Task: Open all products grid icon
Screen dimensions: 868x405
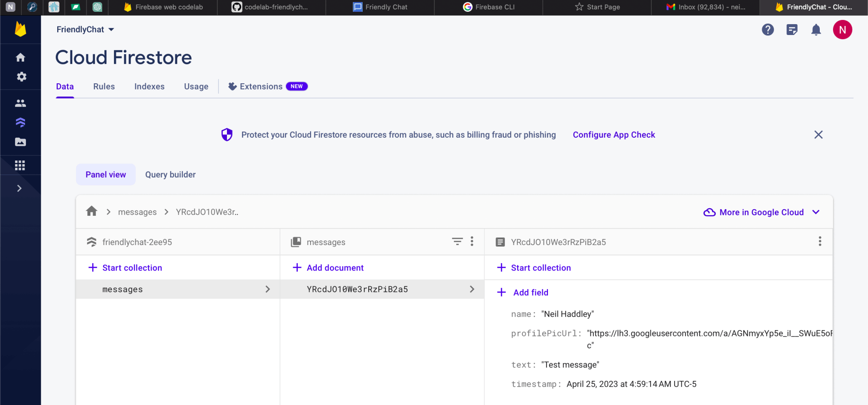Action: tap(20, 165)
